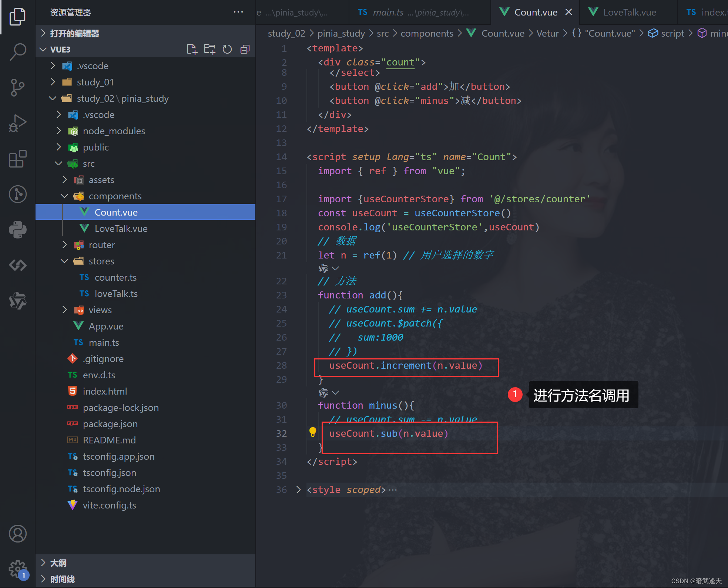
Task: Click the lightbulb quick fix on line 32
Action: [x=313, y=432]
